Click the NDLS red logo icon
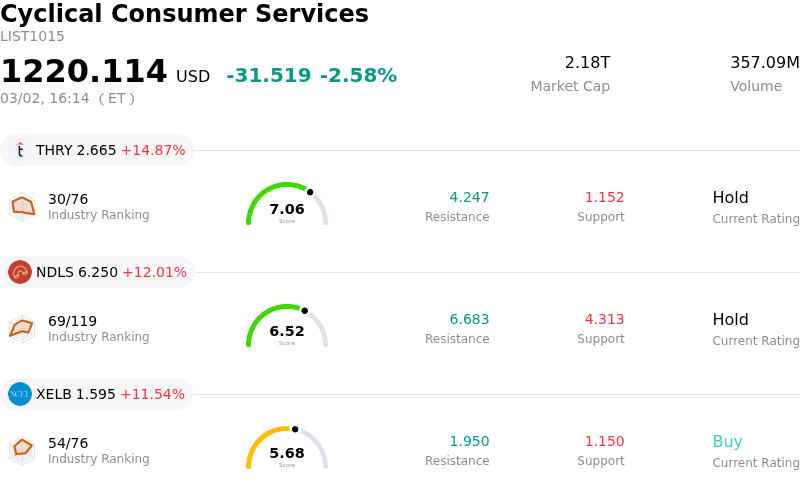This screenshot has width=800, height=488. pyautogui.click(x=20, y=272)
